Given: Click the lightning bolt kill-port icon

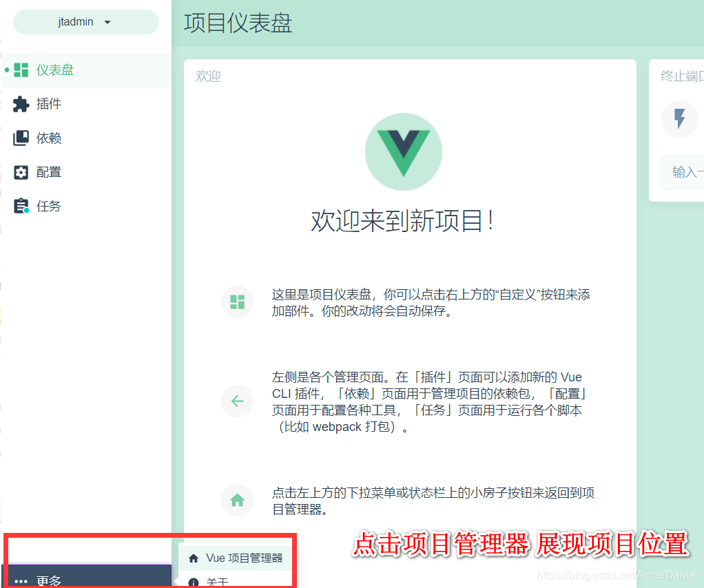Looking at the screenshot, I should [x=680, y=118].
